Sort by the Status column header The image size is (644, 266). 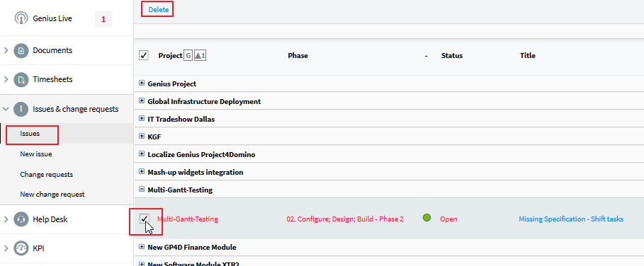452,55
